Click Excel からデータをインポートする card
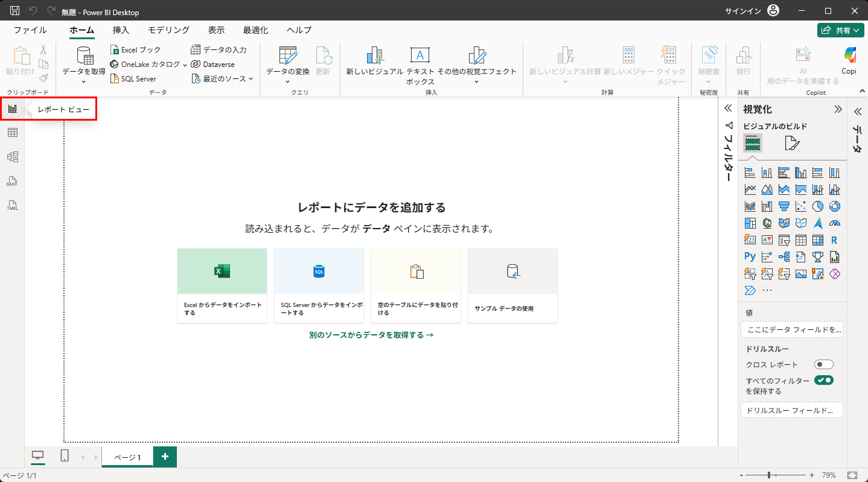The width and height of the screenshot is (868, 482). coord(222,285)
